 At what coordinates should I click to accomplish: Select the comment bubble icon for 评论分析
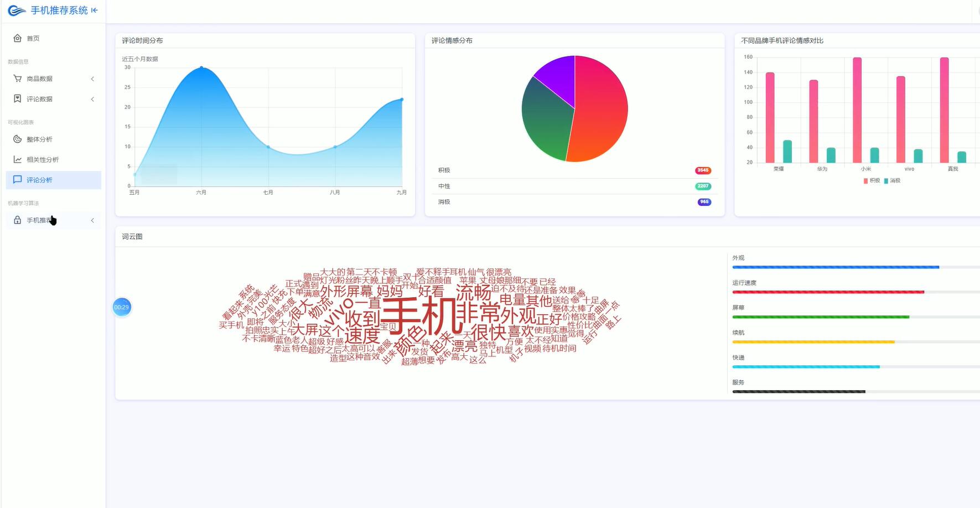[x=17, y=179]
